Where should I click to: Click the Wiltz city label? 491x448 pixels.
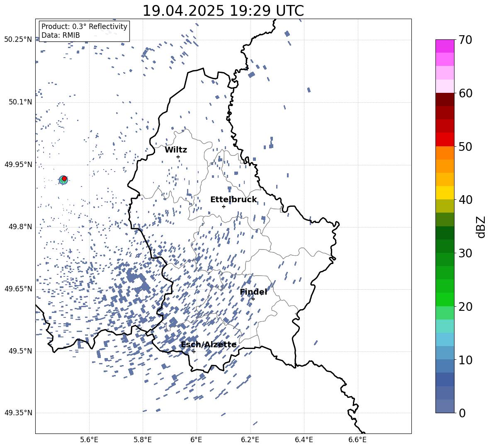coord(176,150)
